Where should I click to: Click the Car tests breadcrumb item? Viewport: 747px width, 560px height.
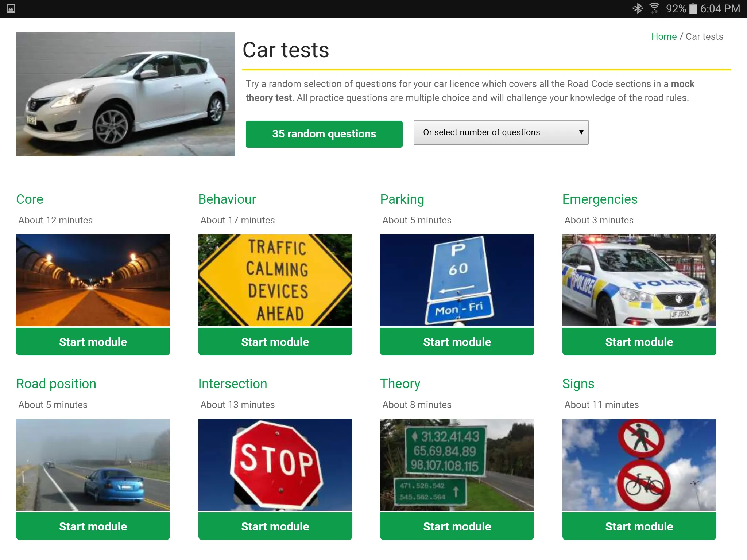coord(706,36)
